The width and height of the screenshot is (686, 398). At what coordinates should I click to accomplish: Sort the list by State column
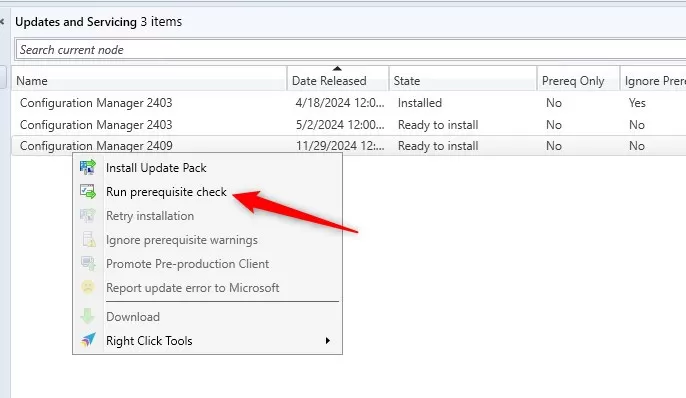tap(462, 80)
